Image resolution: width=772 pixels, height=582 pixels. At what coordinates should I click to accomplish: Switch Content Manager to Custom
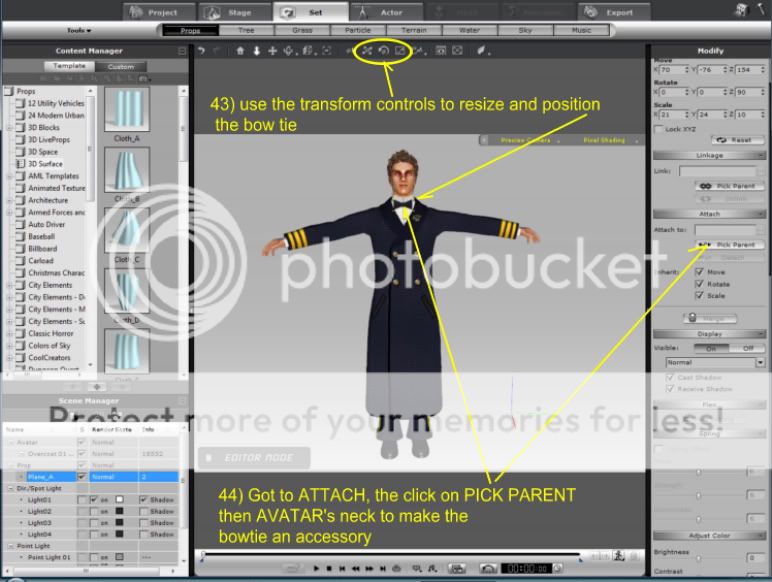point(120,67)
